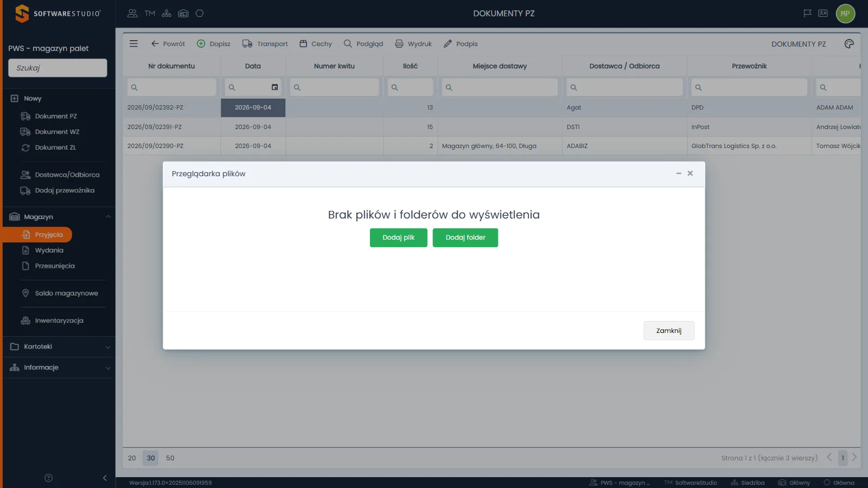Open the calendar picker in Data filter
Screen dimensions: 868x488
pos(275,87)
